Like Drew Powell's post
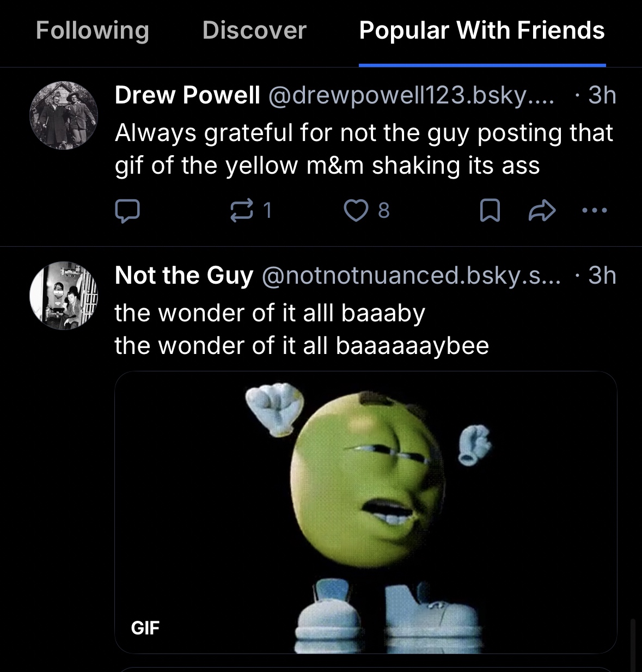Image resolution: width=642 pixels, height=672 pixels. [357, 211]
